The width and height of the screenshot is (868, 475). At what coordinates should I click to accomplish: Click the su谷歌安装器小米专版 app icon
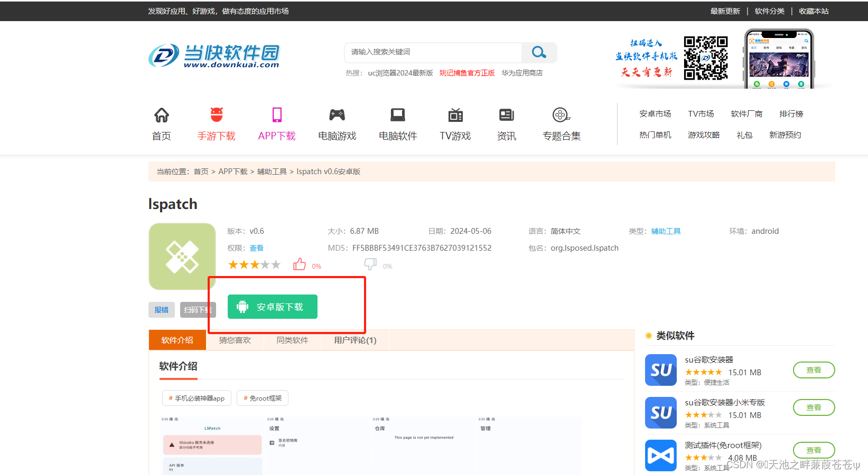(x=661, y=413)
